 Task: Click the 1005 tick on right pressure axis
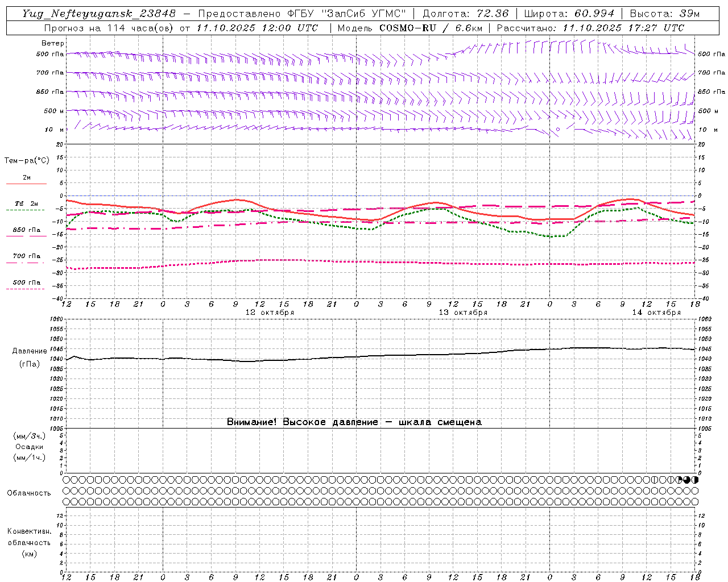point(705,429)
